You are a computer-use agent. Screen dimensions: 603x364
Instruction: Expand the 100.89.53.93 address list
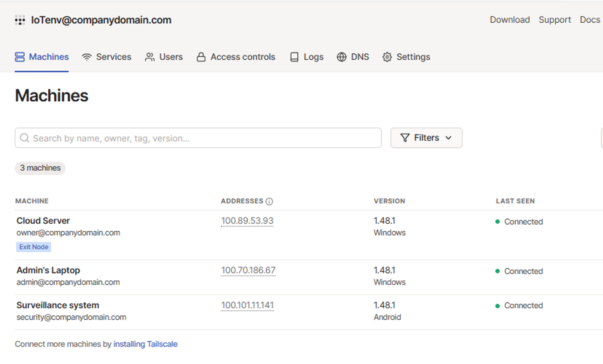[247, 221]
